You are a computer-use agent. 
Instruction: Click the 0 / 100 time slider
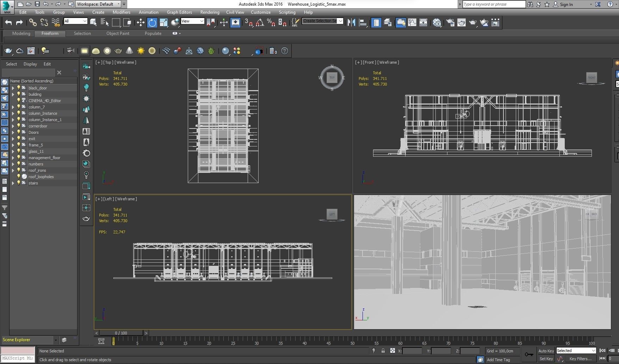click(121, 333)
